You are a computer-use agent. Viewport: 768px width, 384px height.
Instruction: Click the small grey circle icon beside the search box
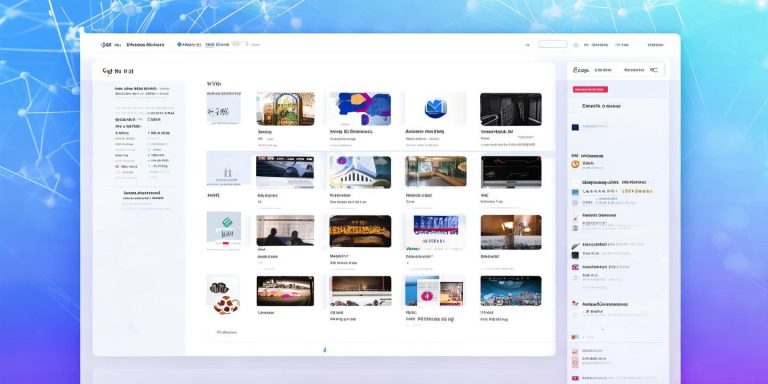(576, 45)
